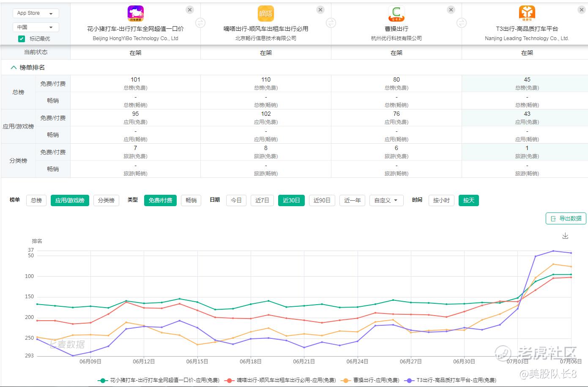Click the 06月09日 x-axis date label
Image resolution: width=588 pixels, height=387 pixels.
click(90, 362)
